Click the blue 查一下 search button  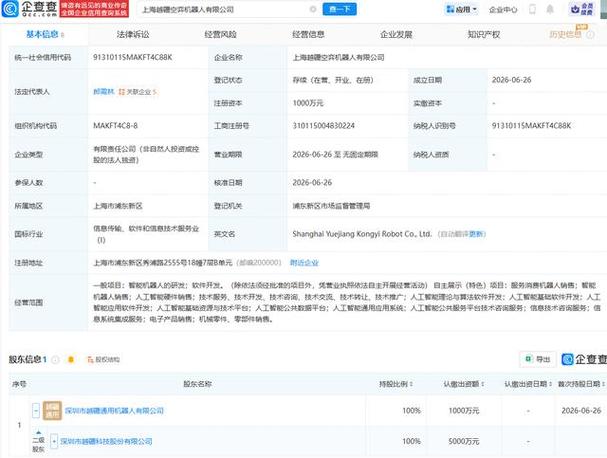tap(340, 9)
